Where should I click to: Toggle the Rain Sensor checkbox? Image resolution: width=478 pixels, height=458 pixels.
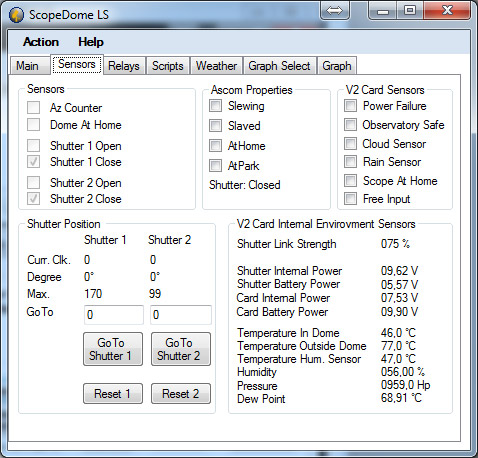pos(350,162)
